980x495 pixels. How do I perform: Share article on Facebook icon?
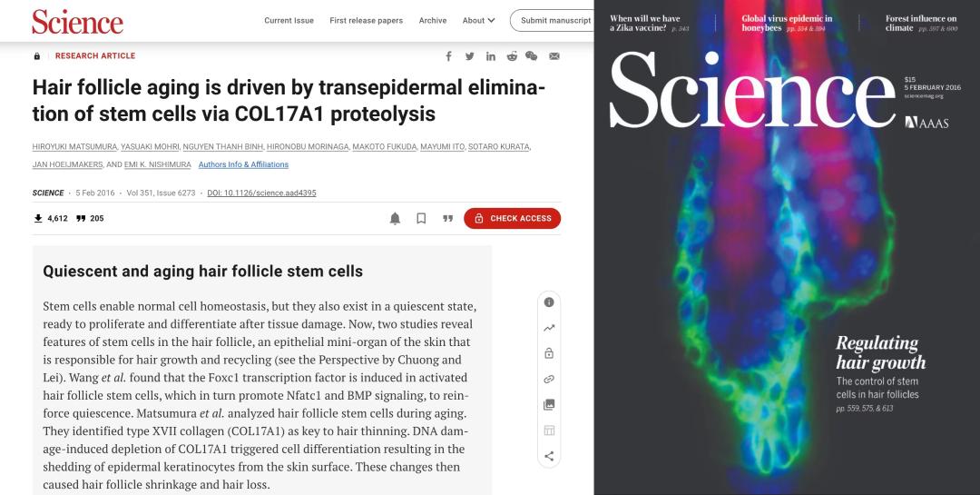pyautogui.click(x=448, y=56)
